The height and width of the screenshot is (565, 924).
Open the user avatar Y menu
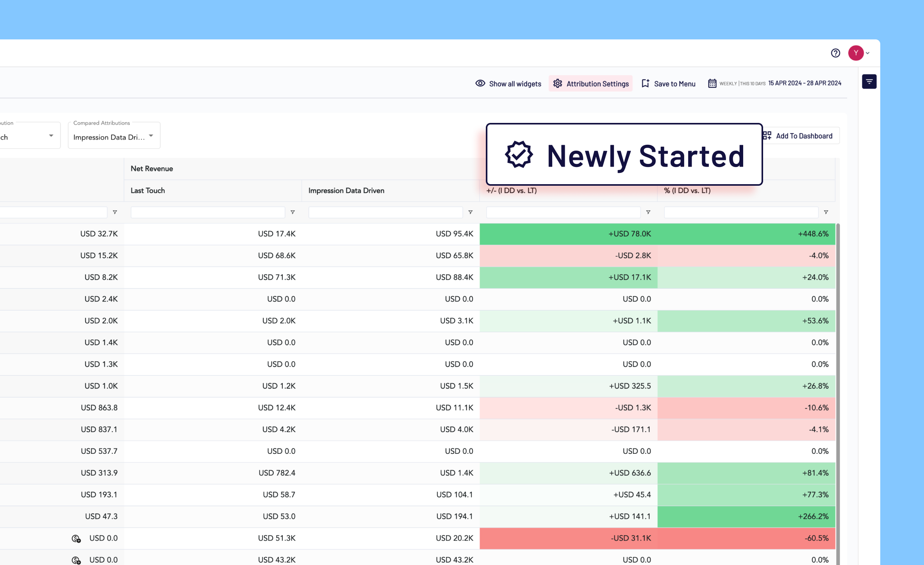(856, 53)
